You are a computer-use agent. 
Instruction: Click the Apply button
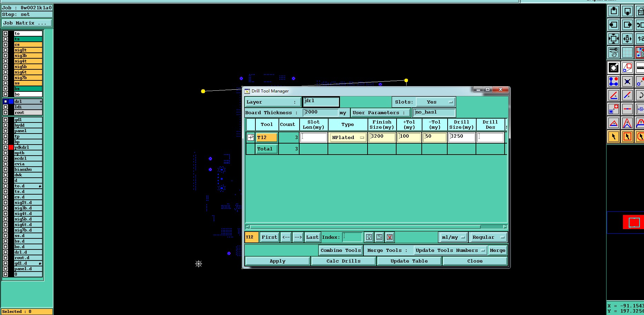277,261
